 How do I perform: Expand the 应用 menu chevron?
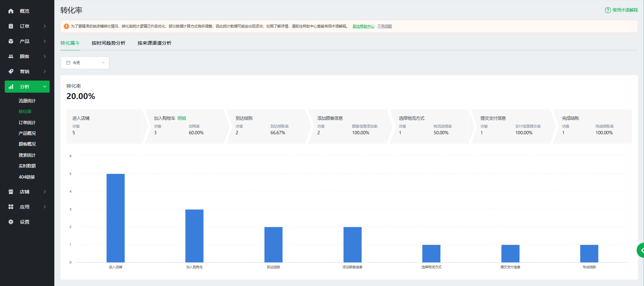[45, 207]
